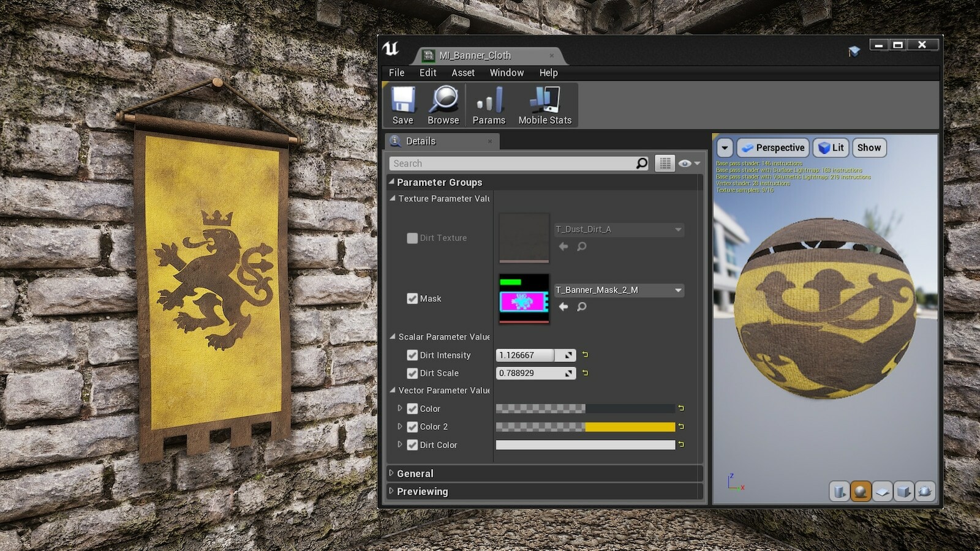Switch preview to the cylinder mesh

[x=839, y=491]
